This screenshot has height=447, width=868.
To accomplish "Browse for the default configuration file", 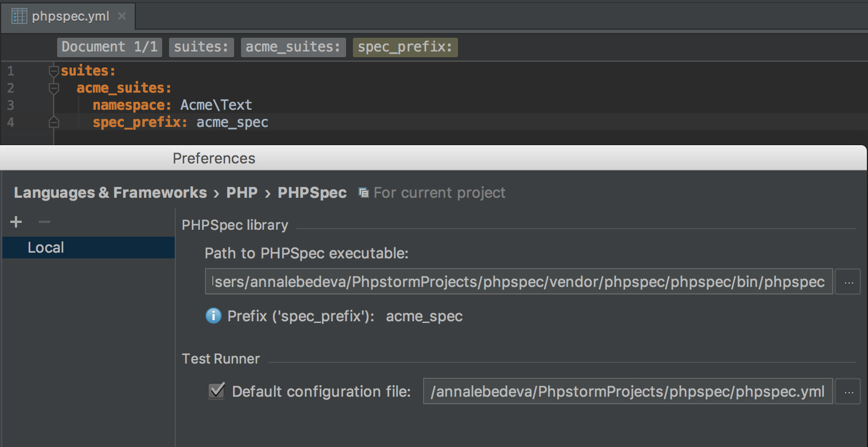I will click(x=848, y=392).
